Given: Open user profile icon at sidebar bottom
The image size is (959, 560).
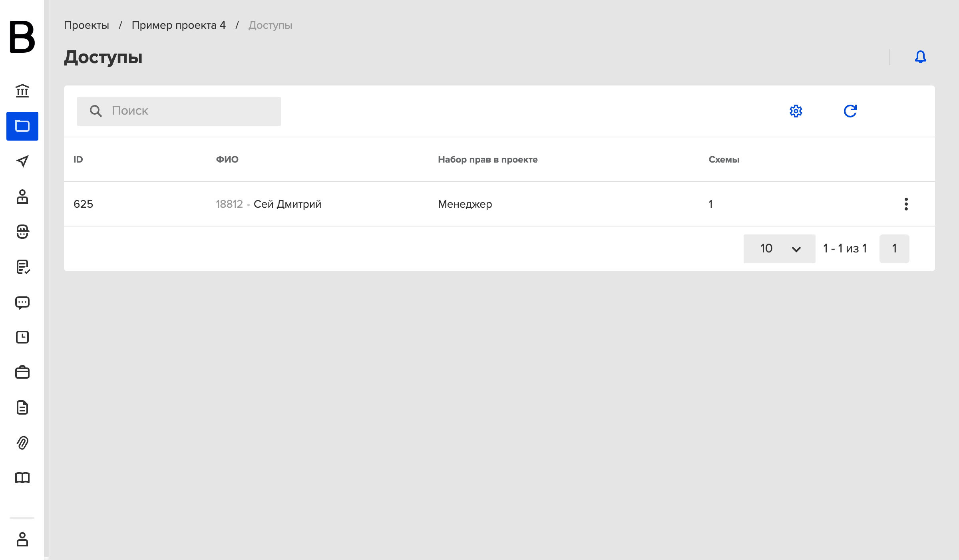Looking at the screenshot, I should pyautogui.click(x=22, y=539).
